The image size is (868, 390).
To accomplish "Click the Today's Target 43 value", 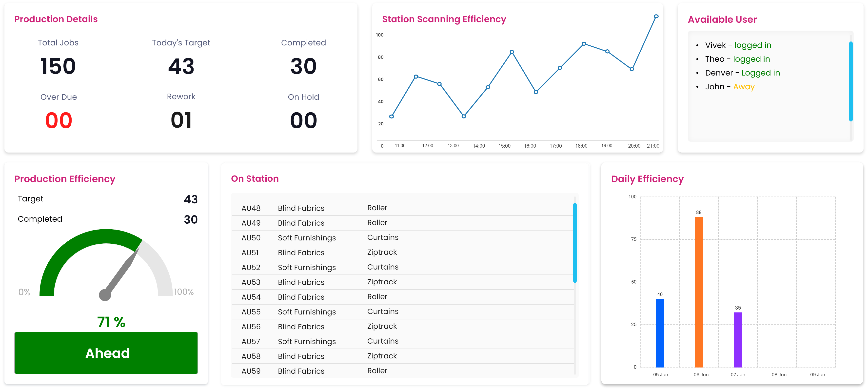I will [x=181, y=66].
